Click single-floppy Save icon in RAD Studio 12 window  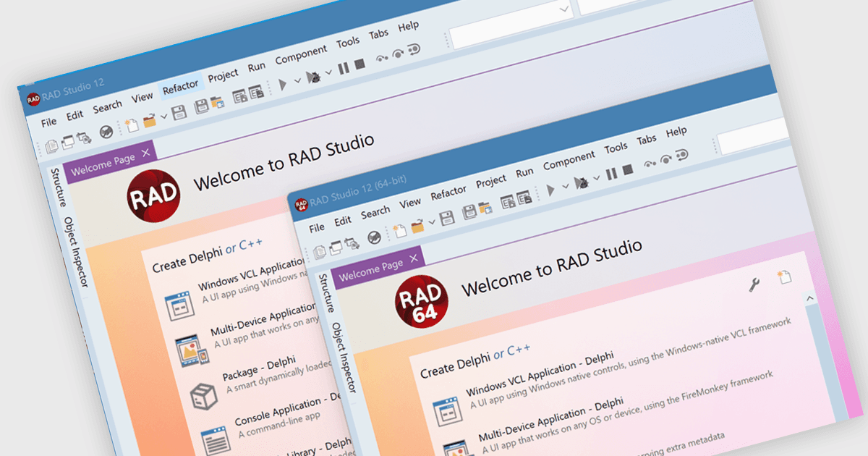[179, 112]
